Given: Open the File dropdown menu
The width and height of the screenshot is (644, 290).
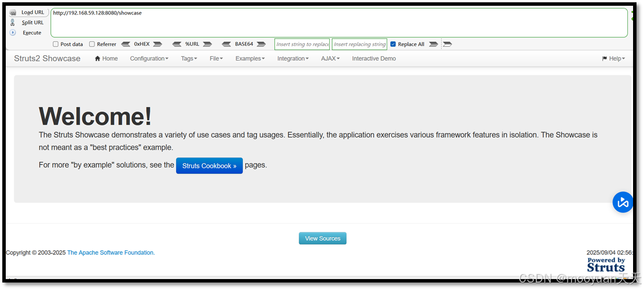Looking at the screenshot, I should (216, 58).
